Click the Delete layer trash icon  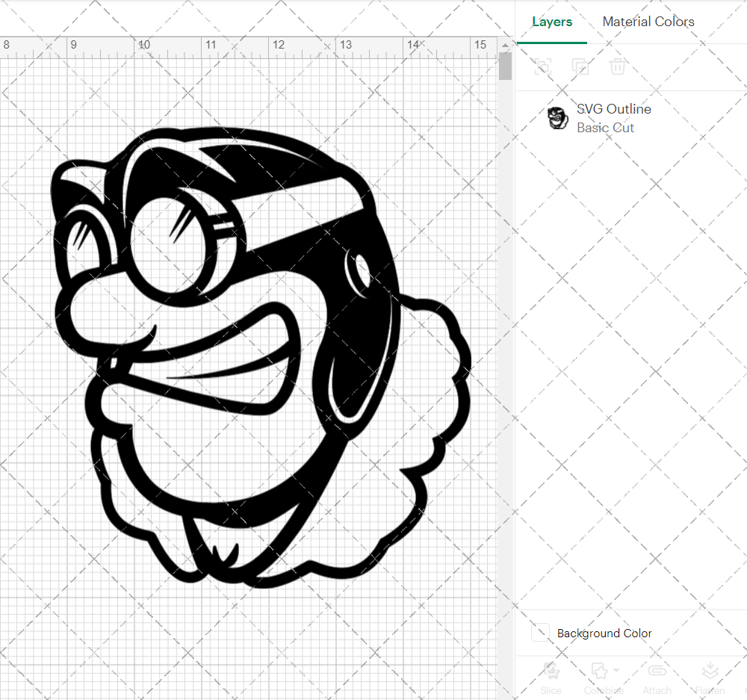click(x=618, y=66)
